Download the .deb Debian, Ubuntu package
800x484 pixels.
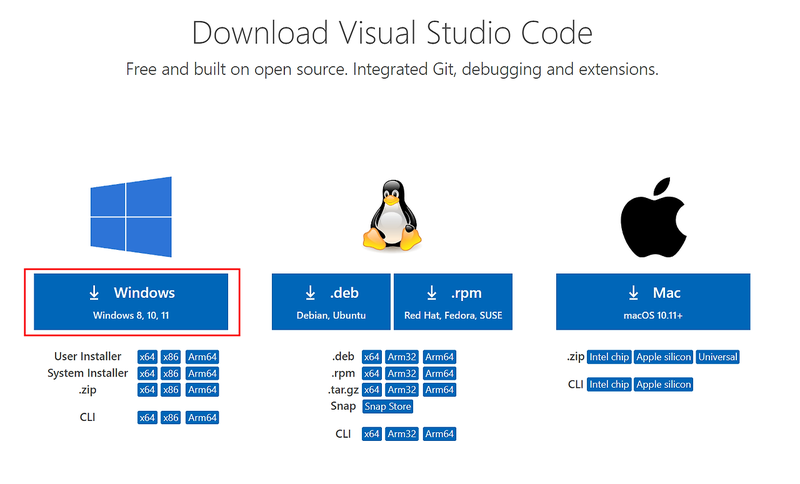(331, 302)
